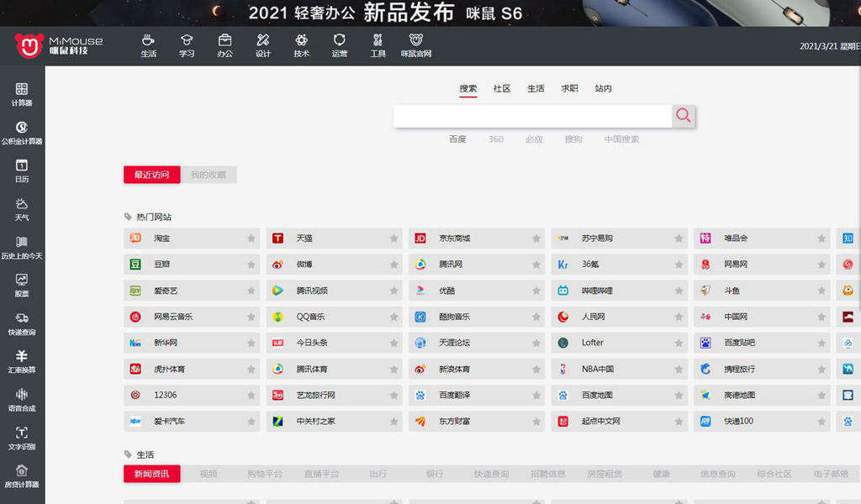Choose 中国搜索 as the search engine
This screenshot has width=861, height=504.
click(x=621, y=139)
